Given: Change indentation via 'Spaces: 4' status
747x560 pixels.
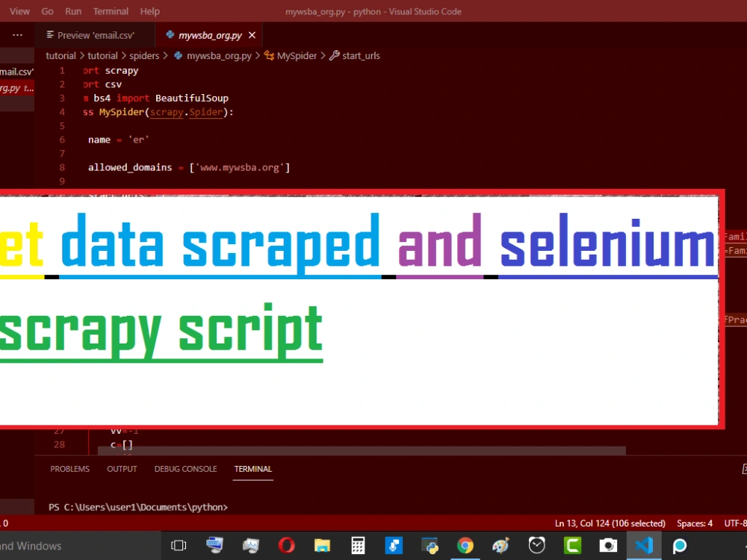Looking at the screenshot, I should click(695, 523).
